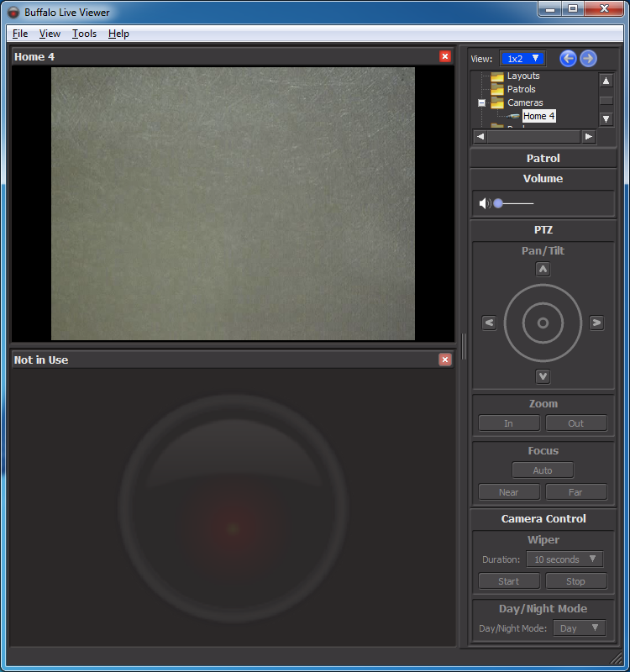The image size is (630, 672).
Task: Click the pan up arrow button
Action: 543,270
